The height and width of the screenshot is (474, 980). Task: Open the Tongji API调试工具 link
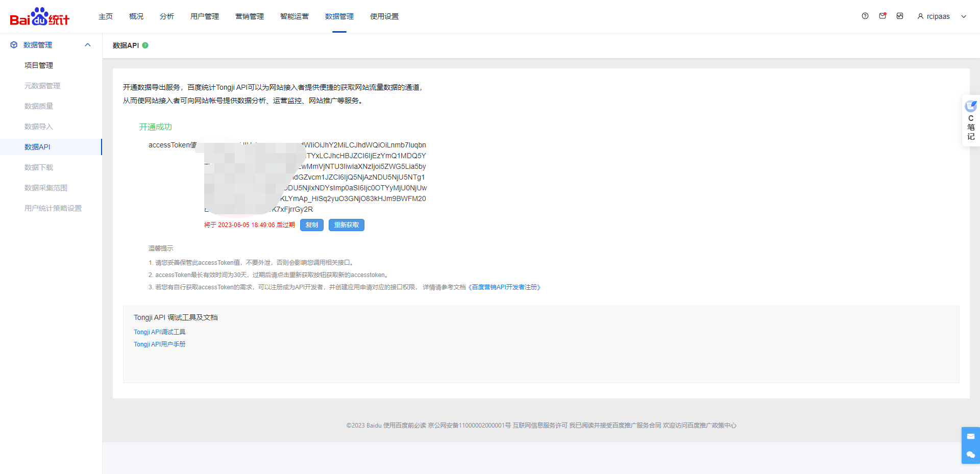159,332
